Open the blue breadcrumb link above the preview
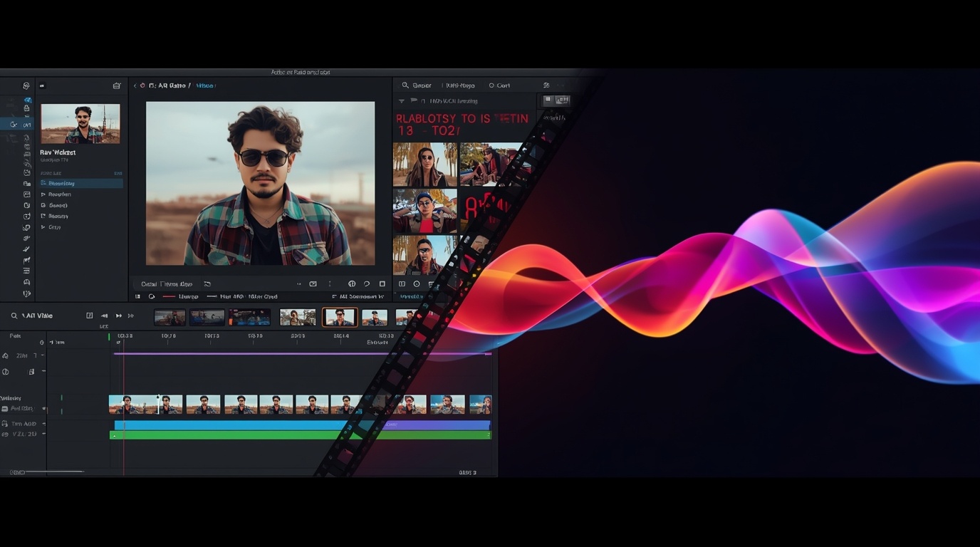The image size is (980, 547). (205, 85)
